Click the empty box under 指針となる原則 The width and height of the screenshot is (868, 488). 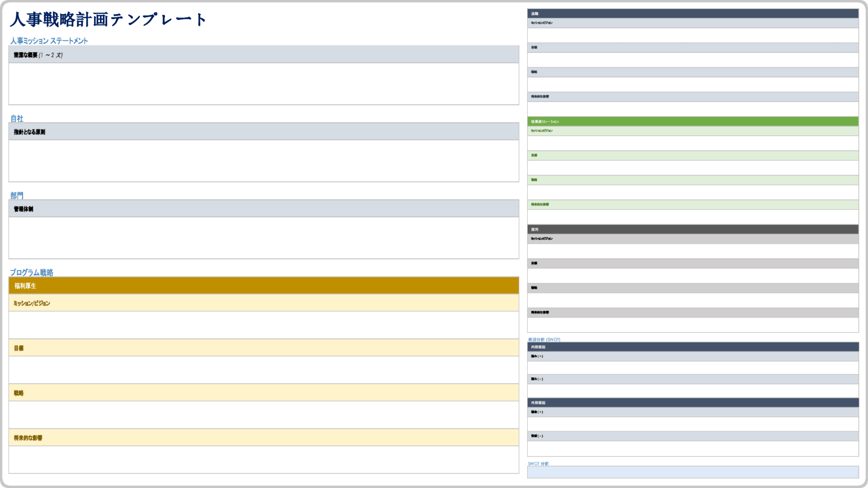[x=264, y=161]
